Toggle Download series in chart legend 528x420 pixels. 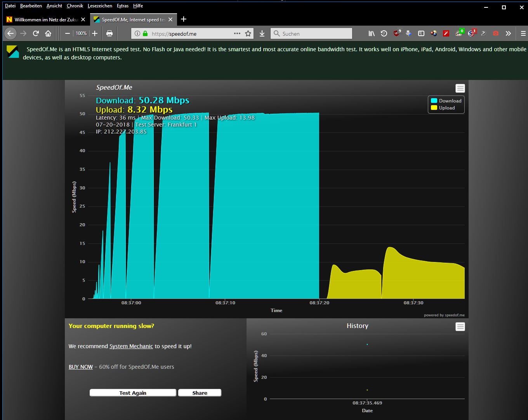point(446,101)
